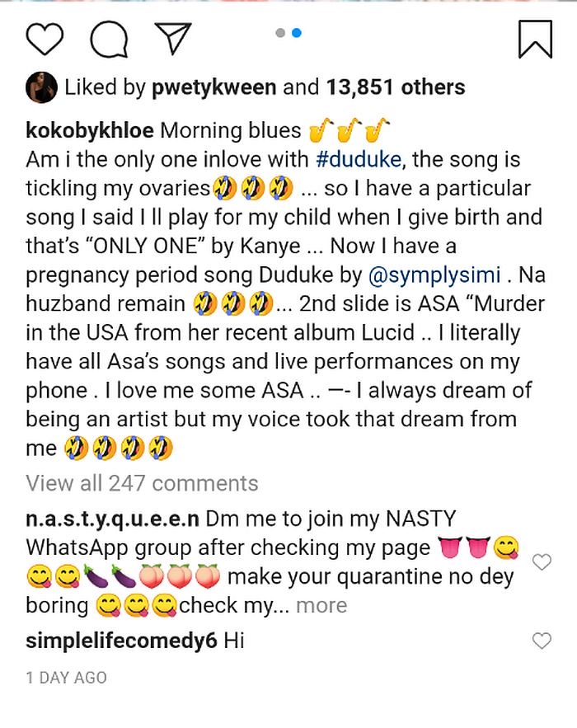Image resolution: width=577 pixels, height=728 pixels.
Task: Open simplelifecomedy6's profile
Action: click(x=121, y=641)
